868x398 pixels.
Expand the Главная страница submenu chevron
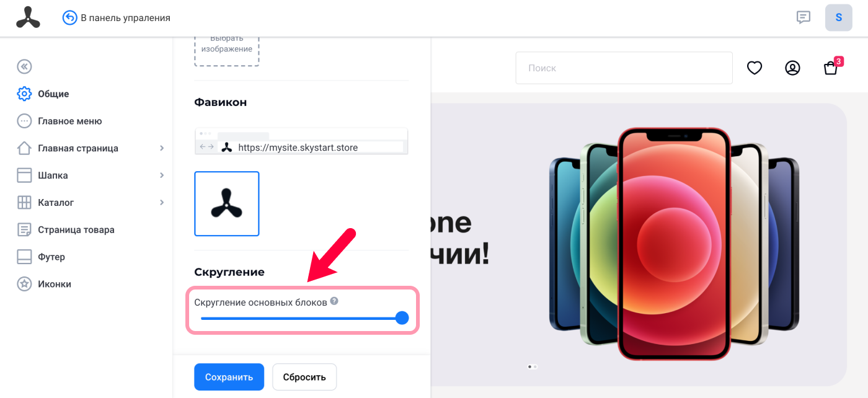pos(162,148)
